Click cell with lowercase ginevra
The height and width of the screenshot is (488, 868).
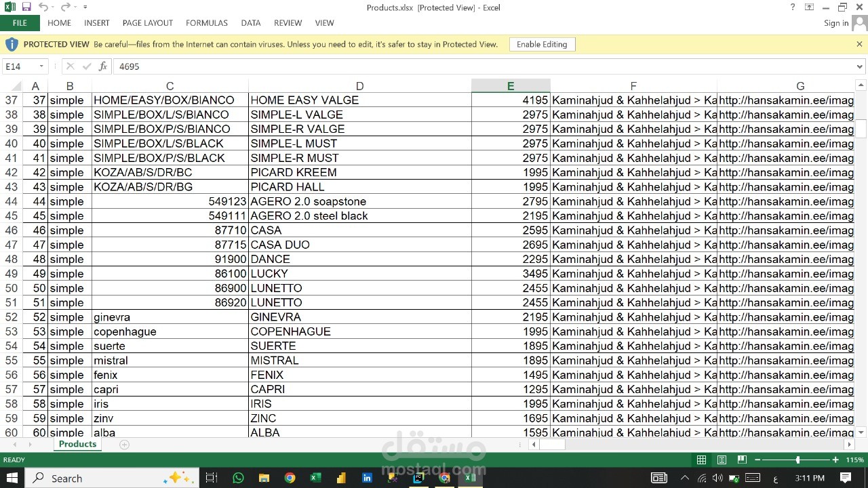170,317
